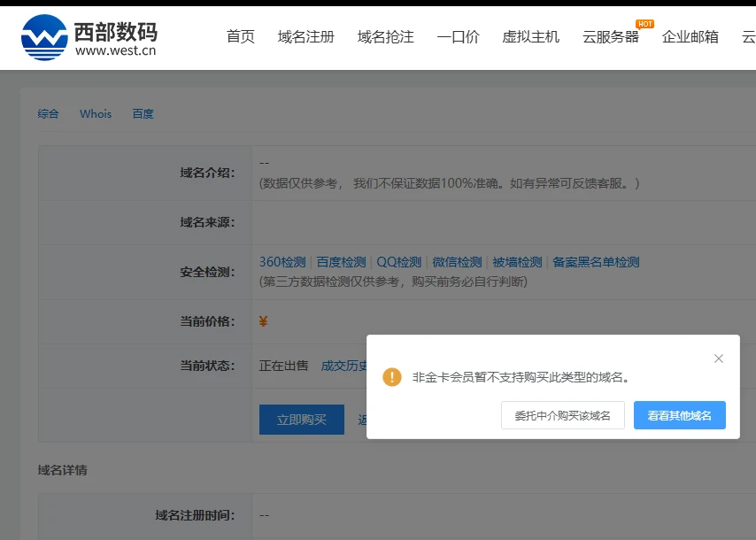Click the blue 看看其他域名 button
Screen dimensions: 756x540
679,415
